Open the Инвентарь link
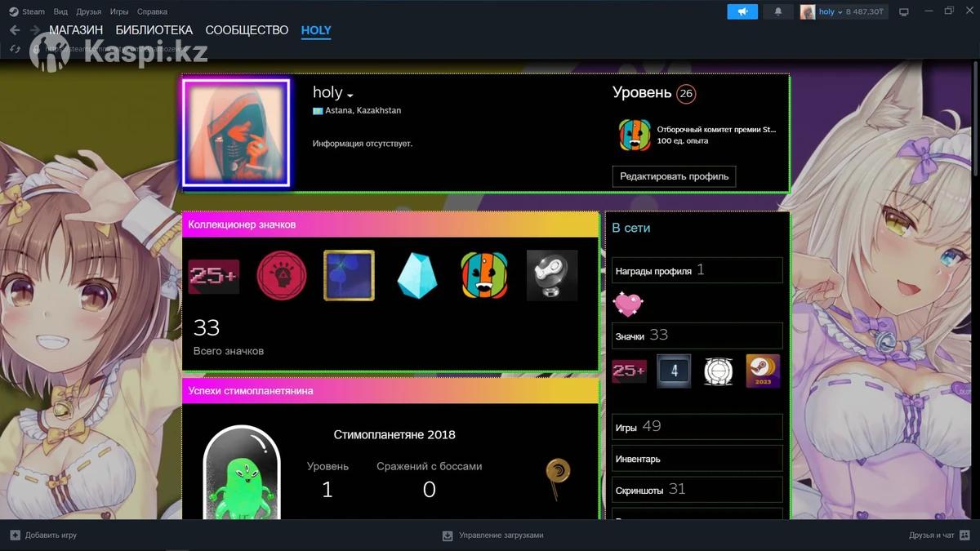 click(697, 459)
